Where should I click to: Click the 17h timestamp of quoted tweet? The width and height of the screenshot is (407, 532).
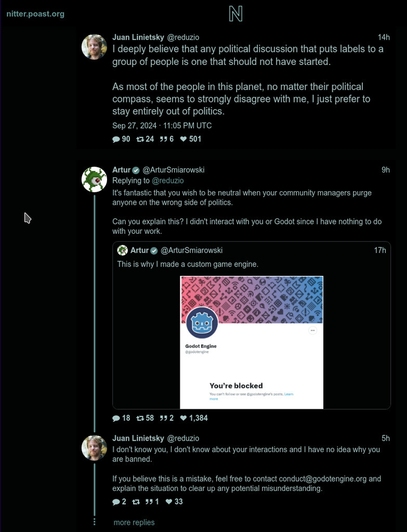[380, 250]
